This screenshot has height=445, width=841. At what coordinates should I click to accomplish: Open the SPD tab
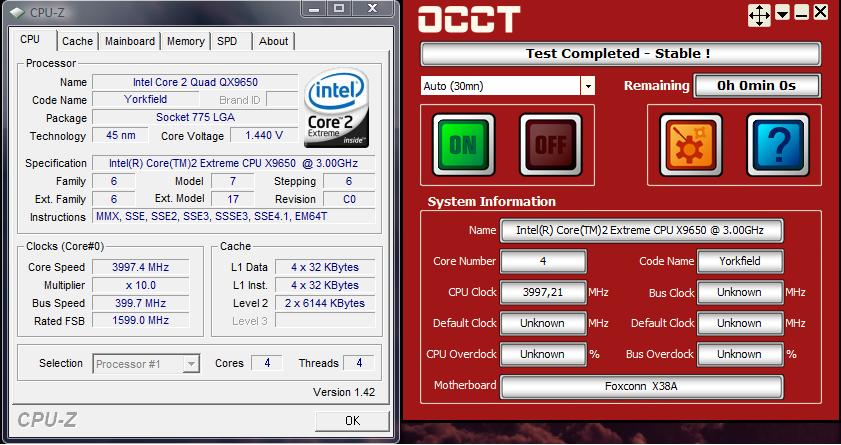(x=227, y=41)
